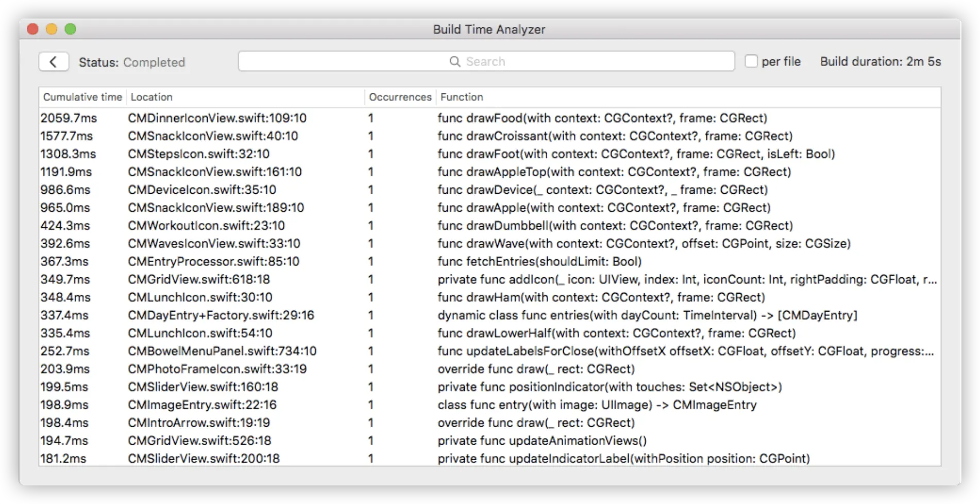The width and height of the screenshot is (980, 504).
Task: Enable the per file checkbox
Action: coord(751,61)
